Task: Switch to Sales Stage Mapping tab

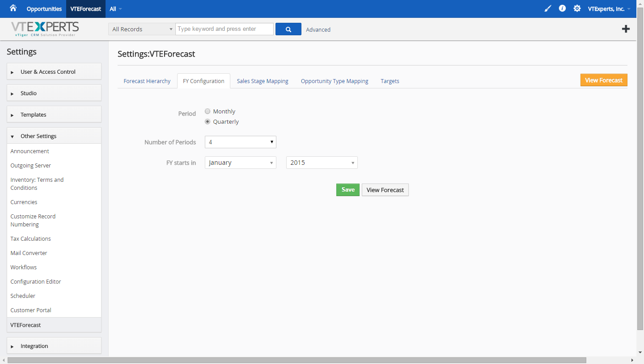Action: click(x=263, y=81)
